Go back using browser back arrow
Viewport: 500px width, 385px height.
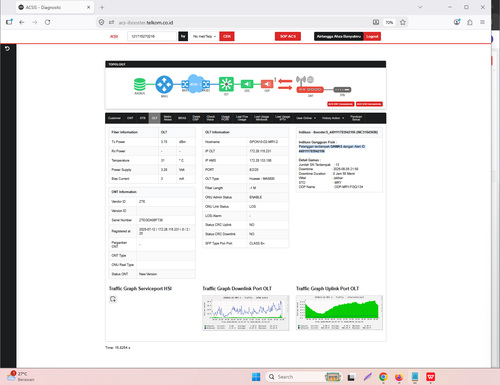(22, 22)
